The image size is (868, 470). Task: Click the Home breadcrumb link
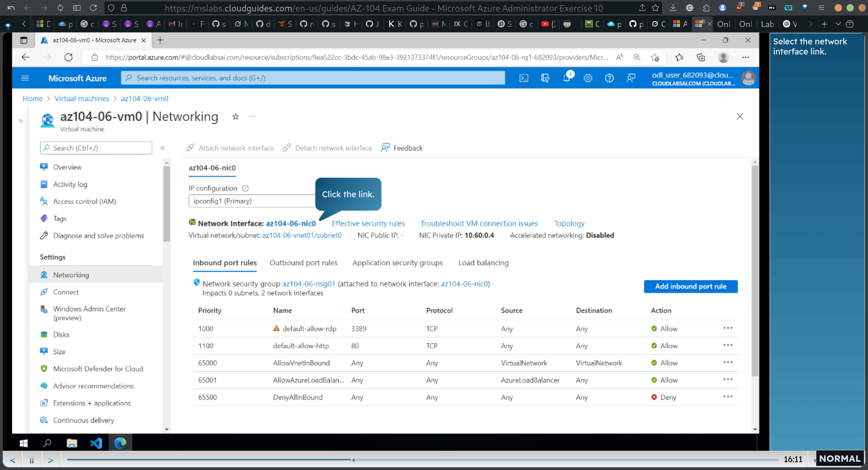[32, 98]
